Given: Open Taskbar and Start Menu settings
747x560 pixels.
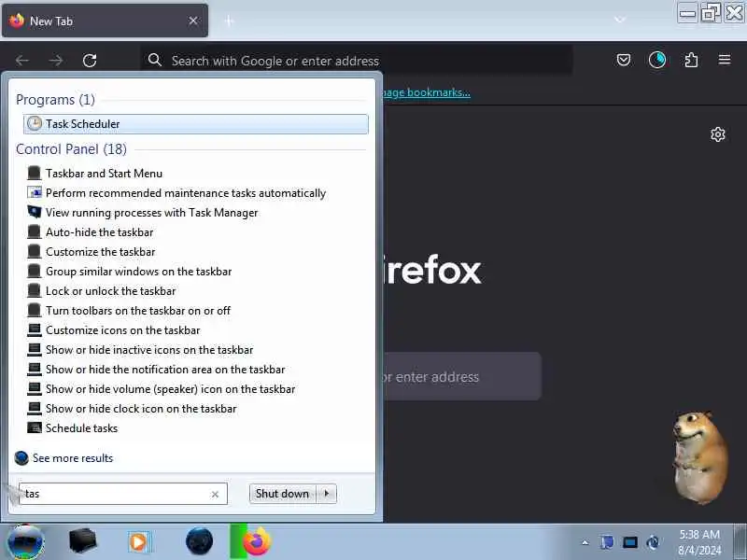Looking at the screenshot, I should coord(104,174).
